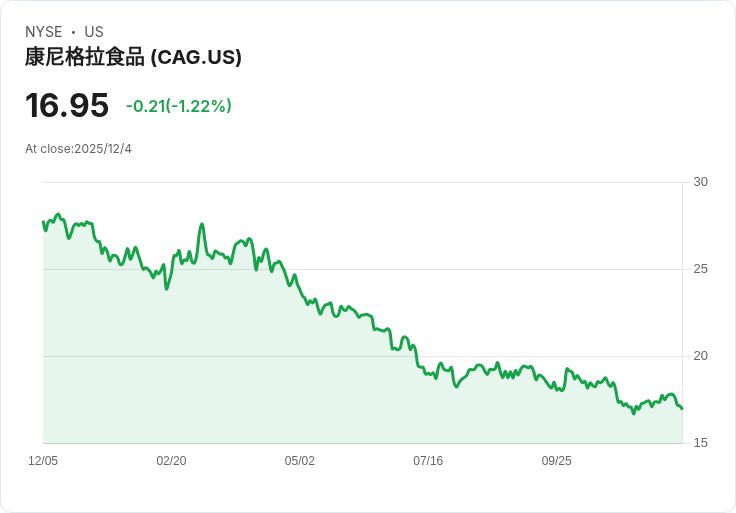Click the At close:2025/12/4 timestamp

78,149
